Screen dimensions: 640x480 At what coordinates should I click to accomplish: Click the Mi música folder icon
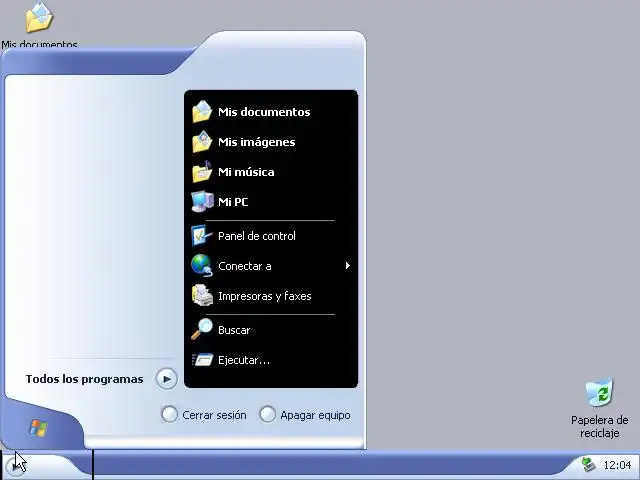[202, 172]
